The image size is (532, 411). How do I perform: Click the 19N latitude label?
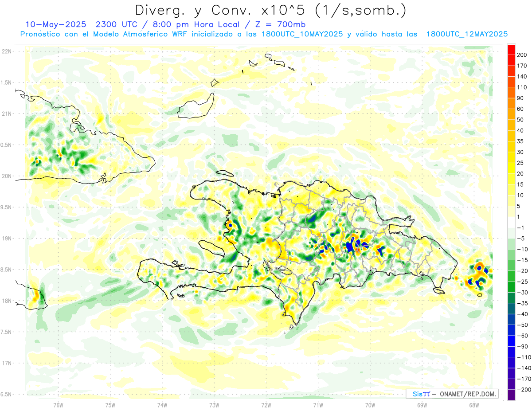(7, 239)
